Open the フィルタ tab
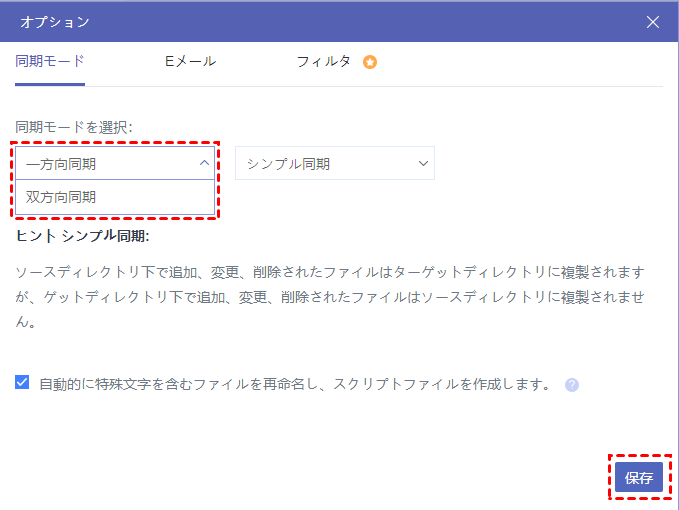Viewport: 679px width, 510px height. pos(323,61)
